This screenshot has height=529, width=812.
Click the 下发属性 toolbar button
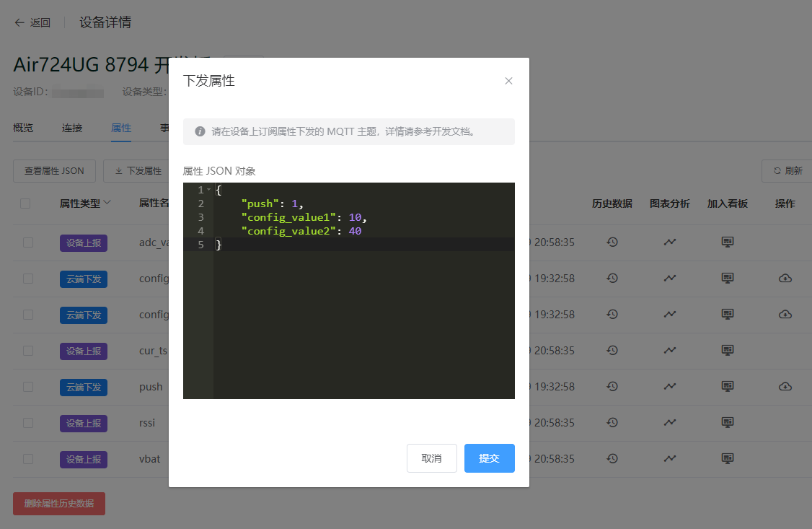tap(138, 171)
